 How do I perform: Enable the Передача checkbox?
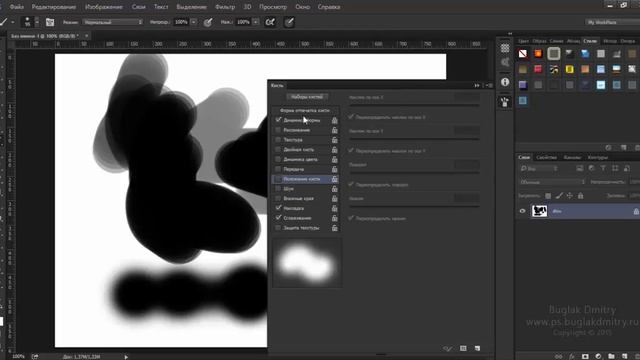278,169
